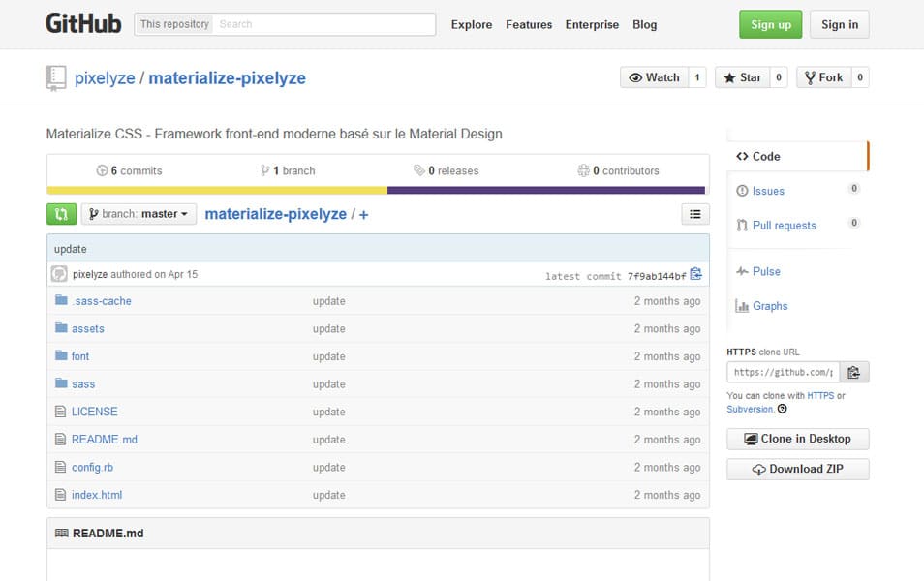This screenshot has width=924, height=581.
Task: Click the Sign in button
Action: coord(840,25)
